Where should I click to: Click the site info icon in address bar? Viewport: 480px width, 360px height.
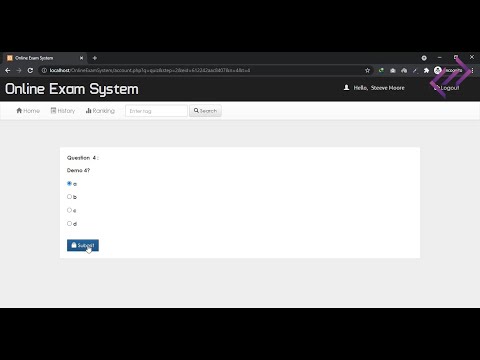tap(44, 70)
